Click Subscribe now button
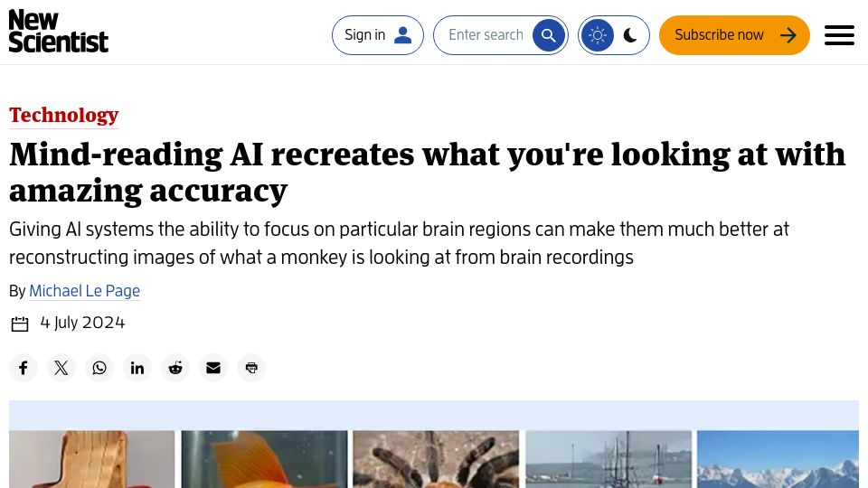Screen dimensions: 868x488 (x=734, y=35)
